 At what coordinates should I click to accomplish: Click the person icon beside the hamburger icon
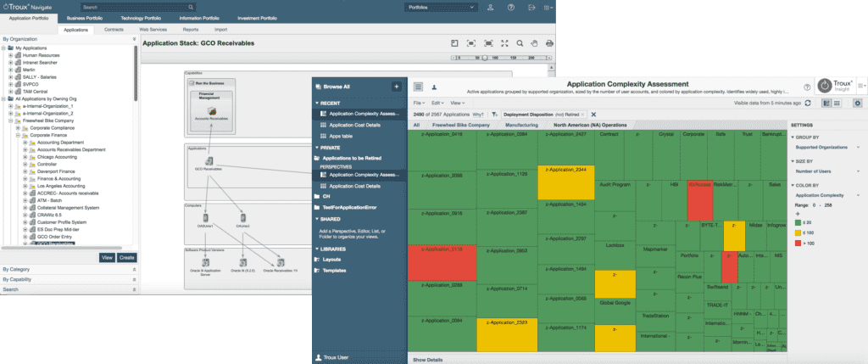[435, 87]
